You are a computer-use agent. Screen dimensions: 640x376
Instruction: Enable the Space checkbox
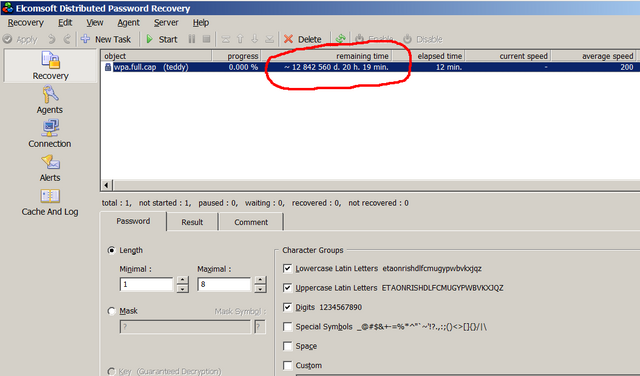(287, 346)
